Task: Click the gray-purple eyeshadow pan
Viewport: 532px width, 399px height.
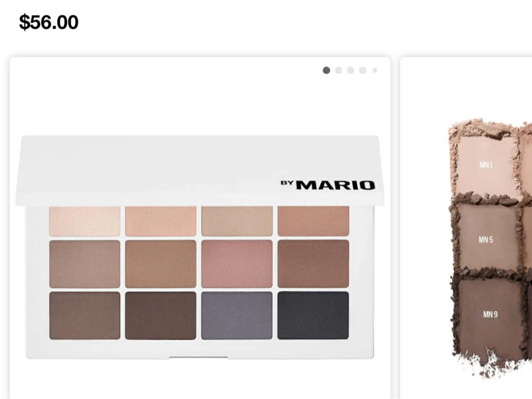Action: [x=237, y=315]
